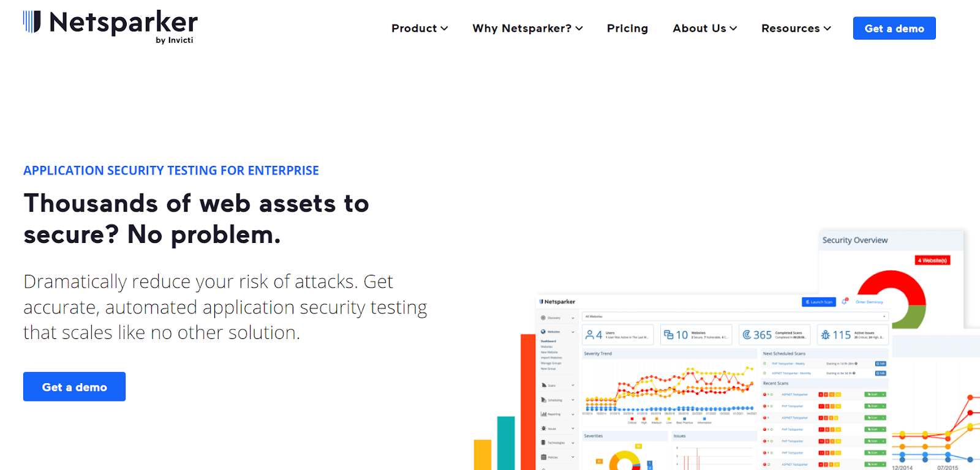The height and width of the screenshot is (470, 980).
Task: Expand the Resources menu
Action: click(x=796, y=28)
